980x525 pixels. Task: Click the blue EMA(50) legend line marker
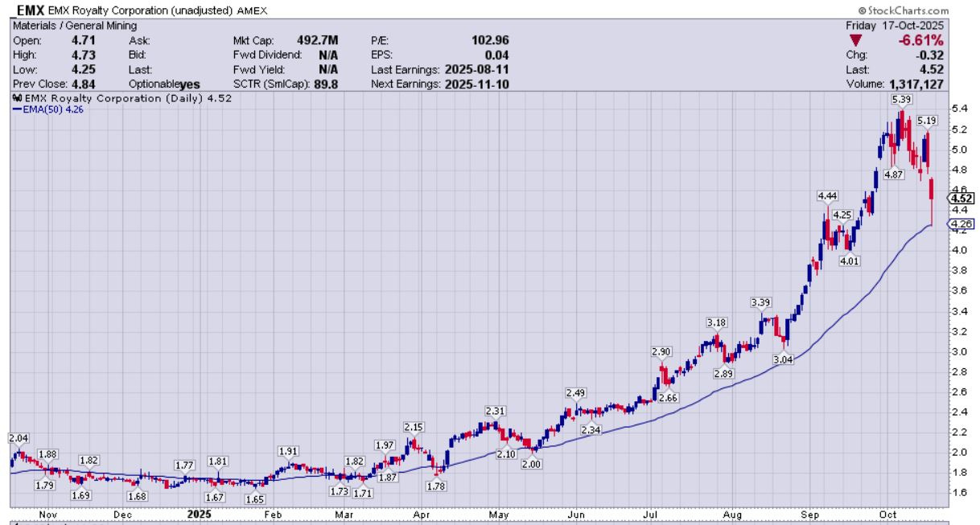(x=15, y=109)
